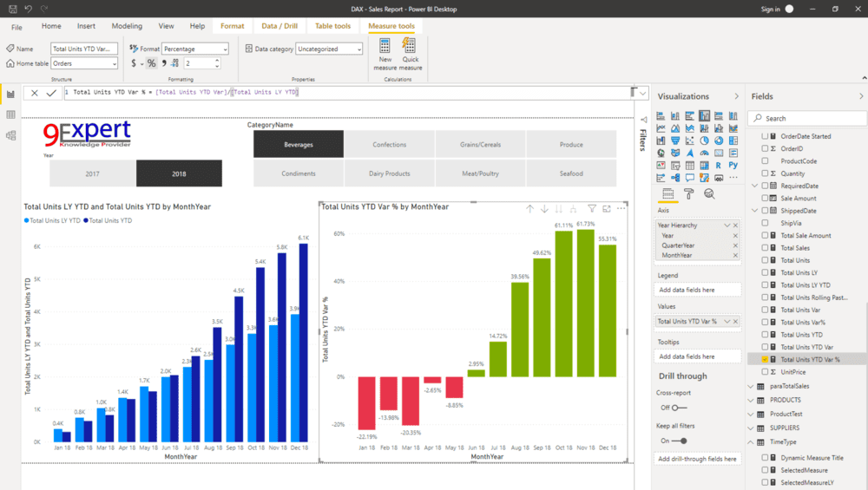Open the Format paint roller pane
This screenshot has height=490, width=868.
click(x=688, y=194)
